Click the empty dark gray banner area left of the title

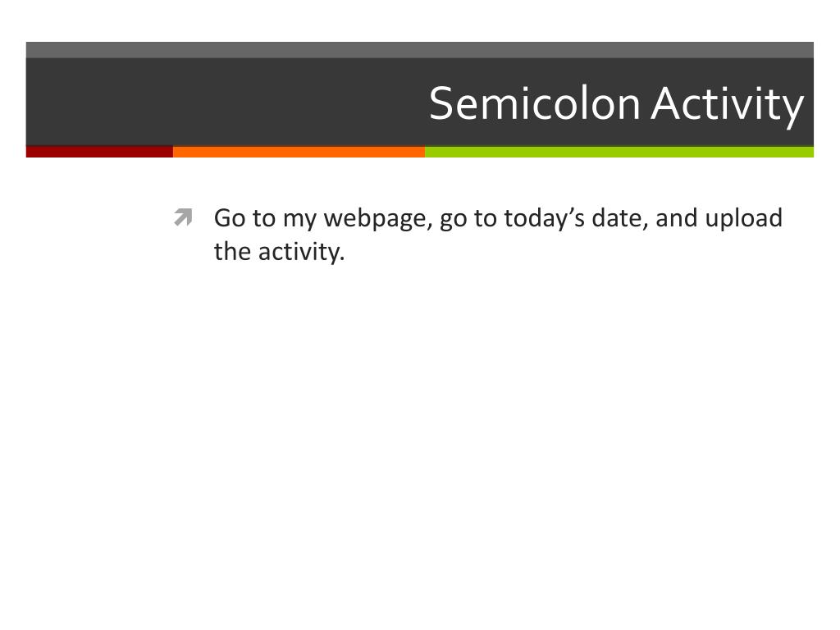point(221,103)
